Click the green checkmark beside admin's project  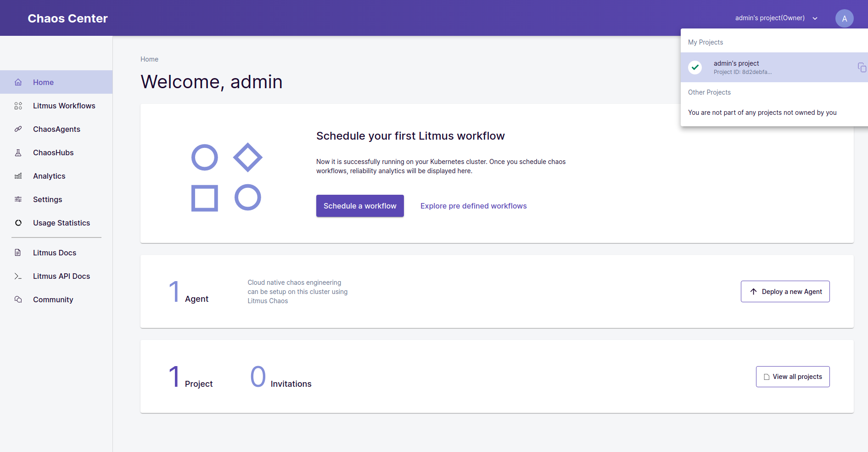coord(695,68)
